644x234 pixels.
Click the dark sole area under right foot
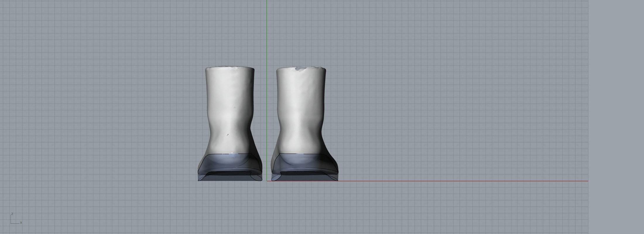click(304, 173)
